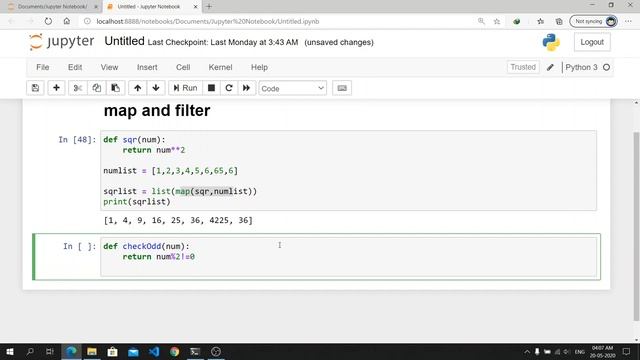The width and height of the screenshot is (640, 360).
Task: Click the Python logo icon
Action: point(551,42)
